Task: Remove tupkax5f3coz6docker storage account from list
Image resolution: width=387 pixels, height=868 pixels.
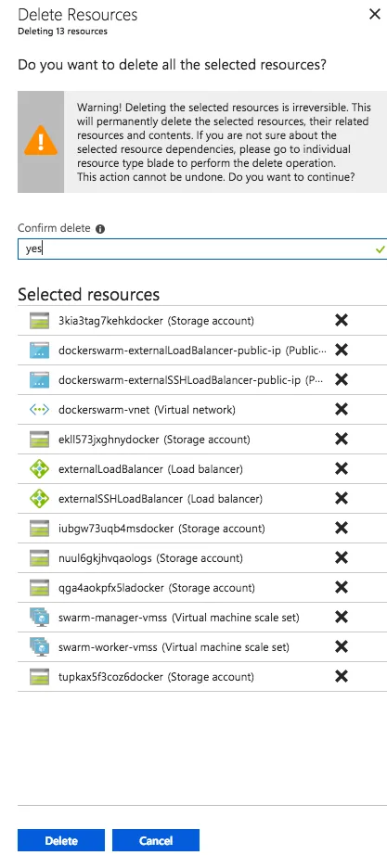Action: [x=342, y=676]
